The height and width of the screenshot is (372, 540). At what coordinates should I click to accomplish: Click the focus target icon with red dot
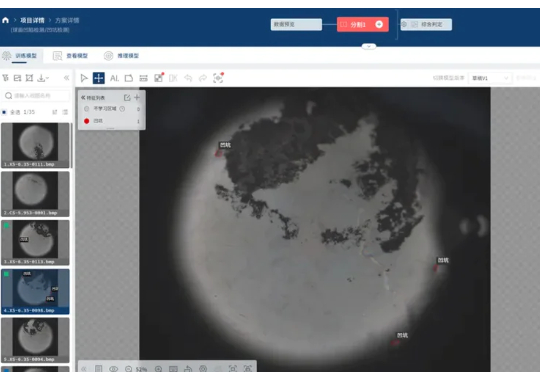click(x=218, y=78)
